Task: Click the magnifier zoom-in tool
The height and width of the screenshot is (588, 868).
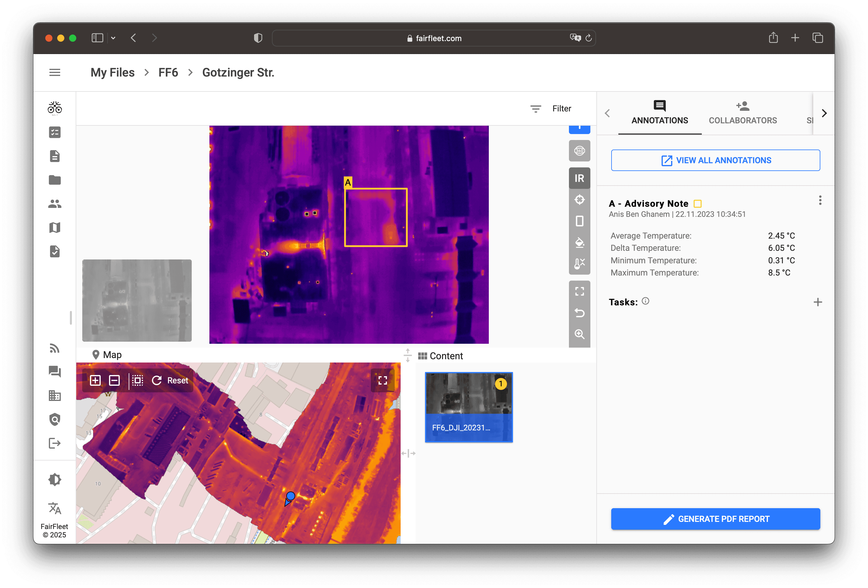Action: pos(579,334)
